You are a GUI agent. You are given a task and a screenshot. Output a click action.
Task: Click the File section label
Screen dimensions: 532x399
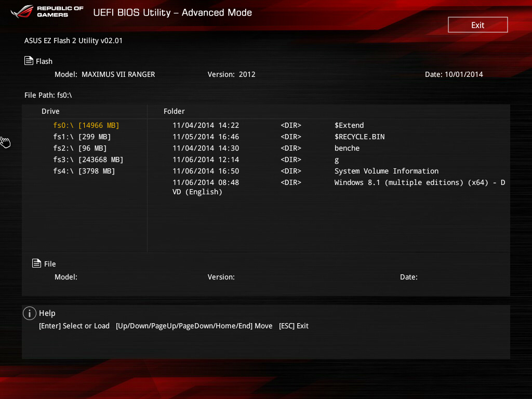coord(50,264)
